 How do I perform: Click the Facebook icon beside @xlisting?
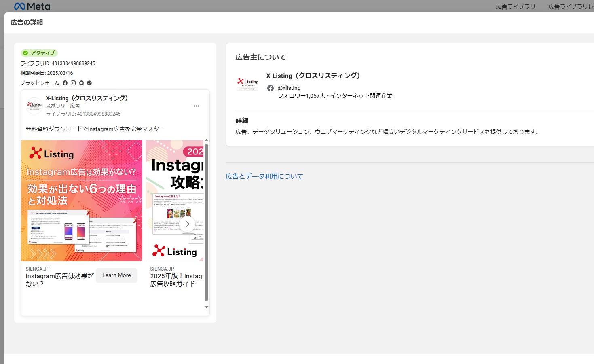click(271, 88)
